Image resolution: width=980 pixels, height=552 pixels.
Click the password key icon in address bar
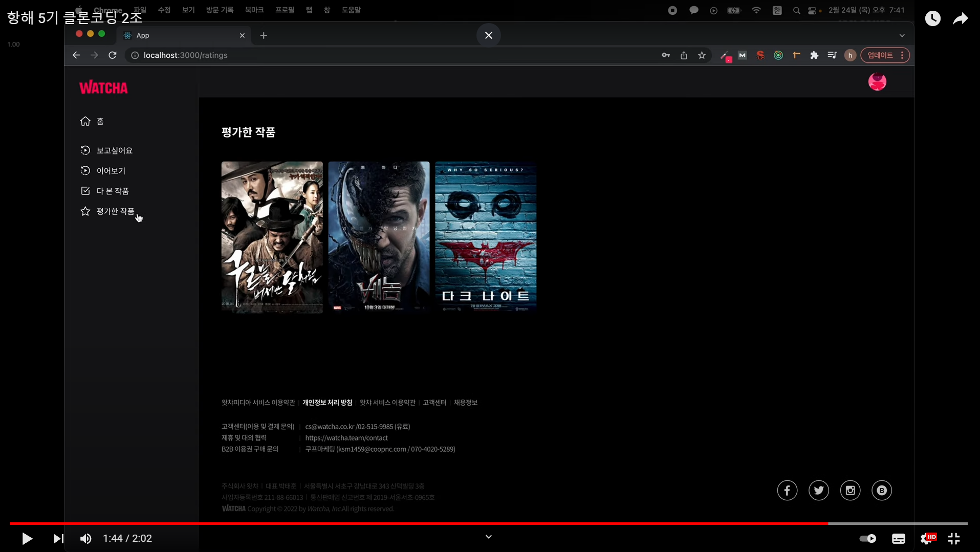(666, 55)
